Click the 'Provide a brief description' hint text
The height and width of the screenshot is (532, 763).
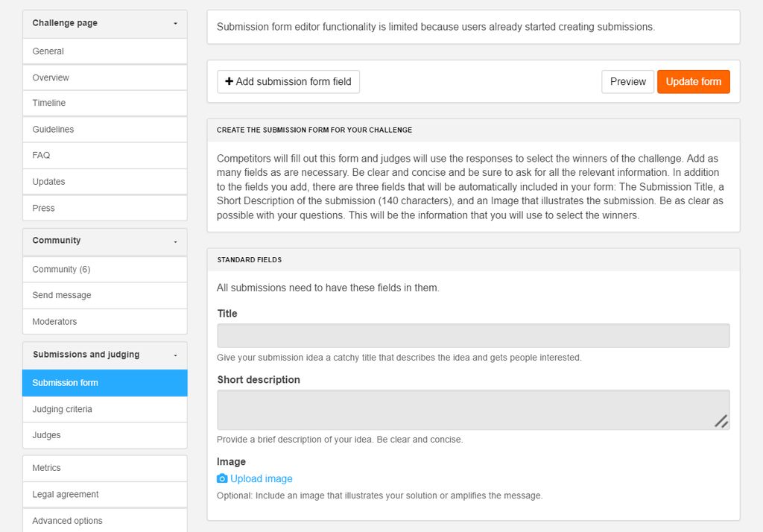(x=340, y=439)
